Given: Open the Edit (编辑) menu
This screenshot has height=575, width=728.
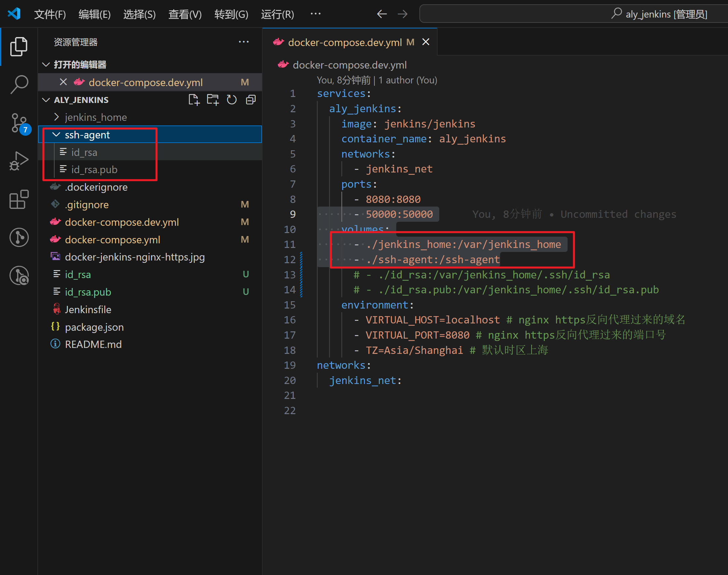Looking at the screenshot, I should (95, 14).
